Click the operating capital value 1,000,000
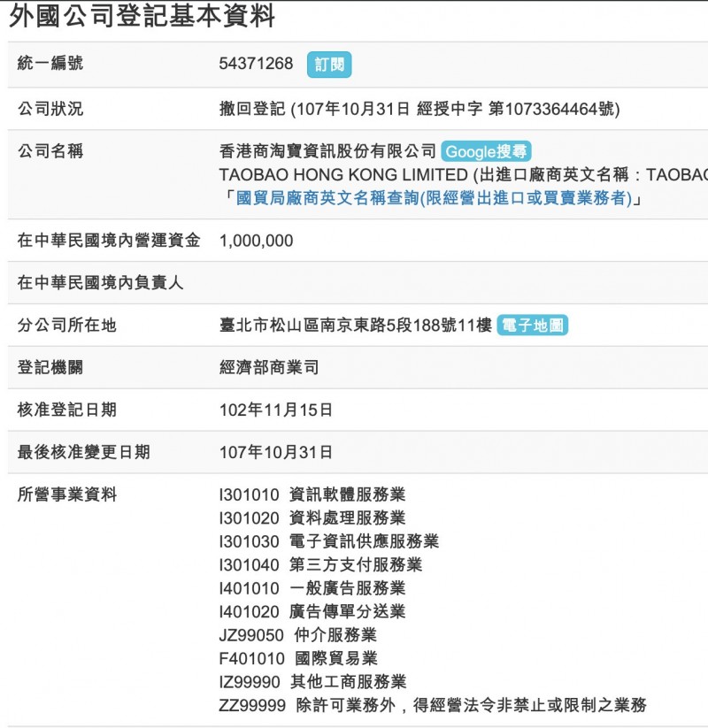The width and height of the screenshot is (708, 728). 256,241
